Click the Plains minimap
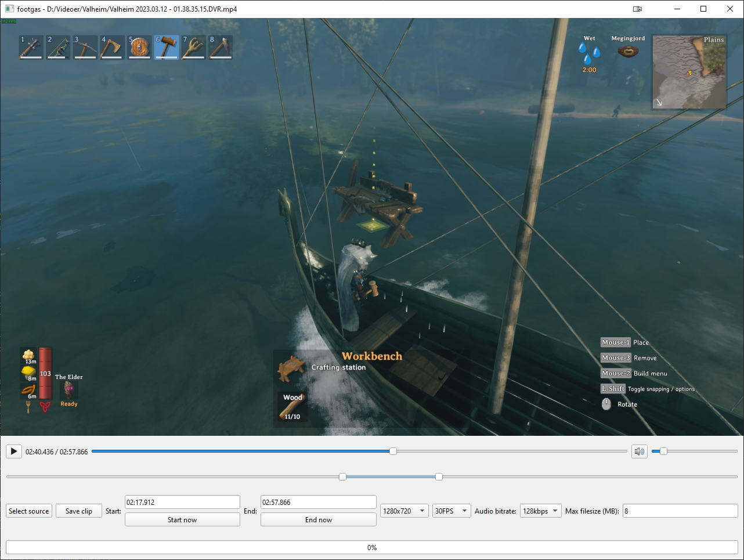This screenshot has width=744, height=560. pyautogui.click(x=689, y=72)
